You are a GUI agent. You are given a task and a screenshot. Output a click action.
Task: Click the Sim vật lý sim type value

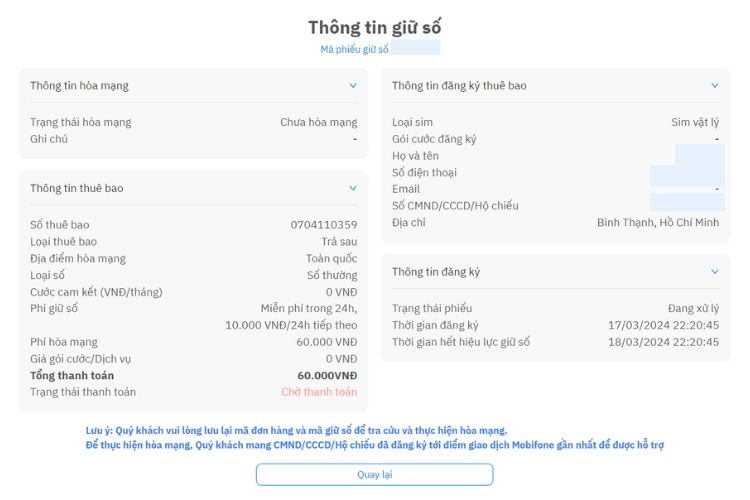pos(695,122)
